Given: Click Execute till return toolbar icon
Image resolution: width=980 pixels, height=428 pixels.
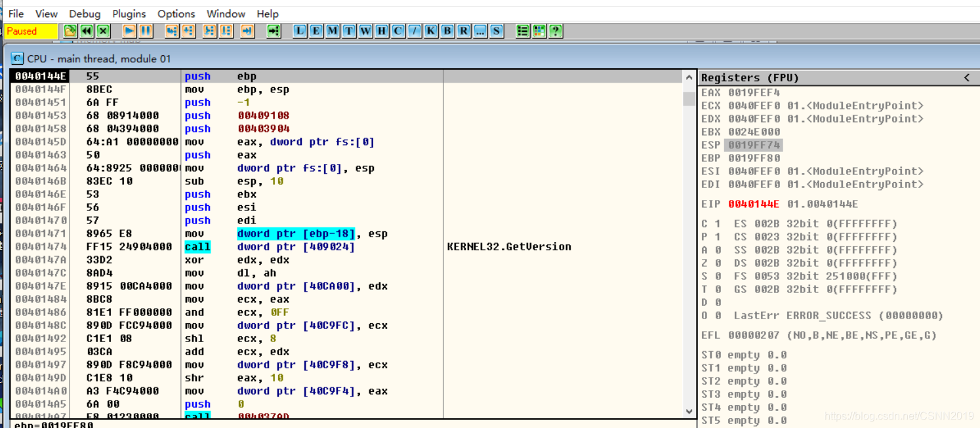Looking at the screenshot, I should (x=247, y=31).
